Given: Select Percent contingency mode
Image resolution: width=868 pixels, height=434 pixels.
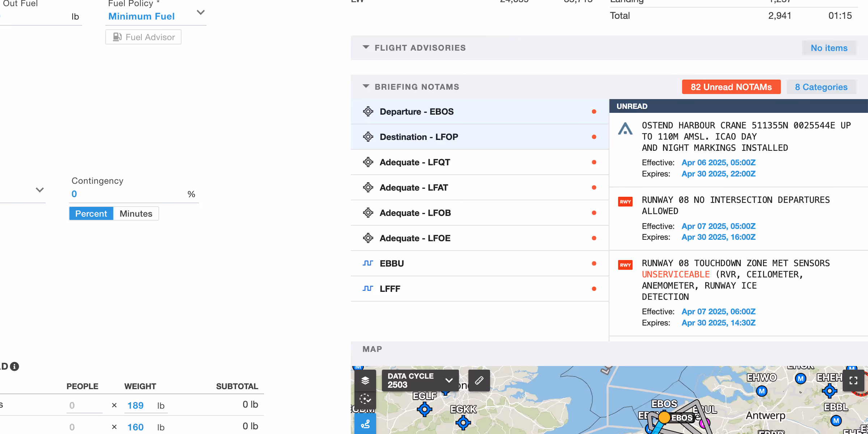Looking at the screenshot, I should pyautogui.click(x=91, y=214).
